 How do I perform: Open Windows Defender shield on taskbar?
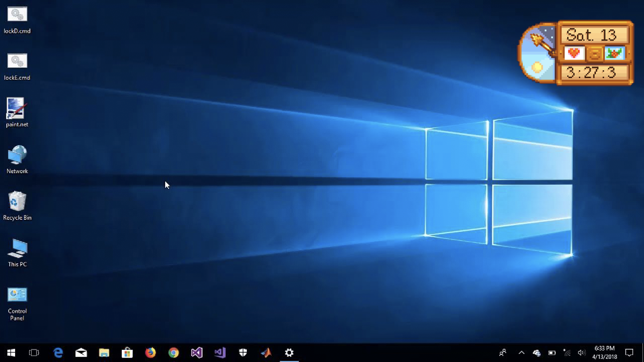point(243,353)
